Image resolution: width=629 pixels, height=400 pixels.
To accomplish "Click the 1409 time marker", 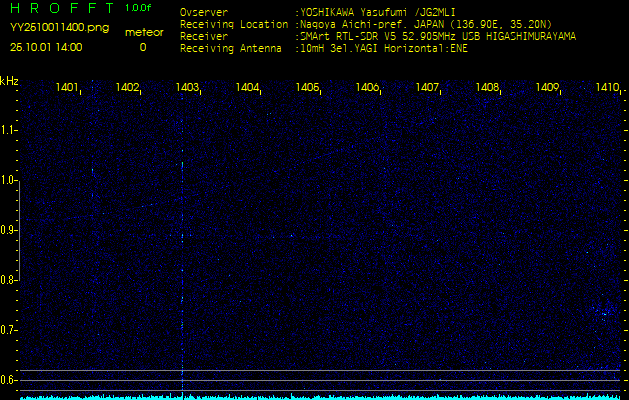I will pyautogui.click(x=547, y=87).
